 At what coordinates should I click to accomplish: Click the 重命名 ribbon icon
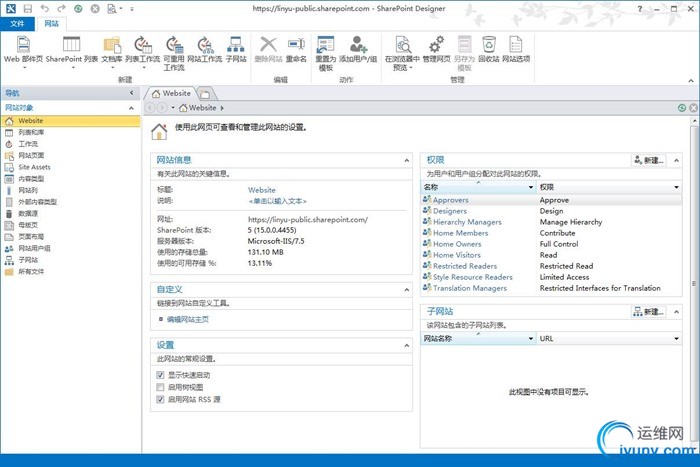pos(296,45)
